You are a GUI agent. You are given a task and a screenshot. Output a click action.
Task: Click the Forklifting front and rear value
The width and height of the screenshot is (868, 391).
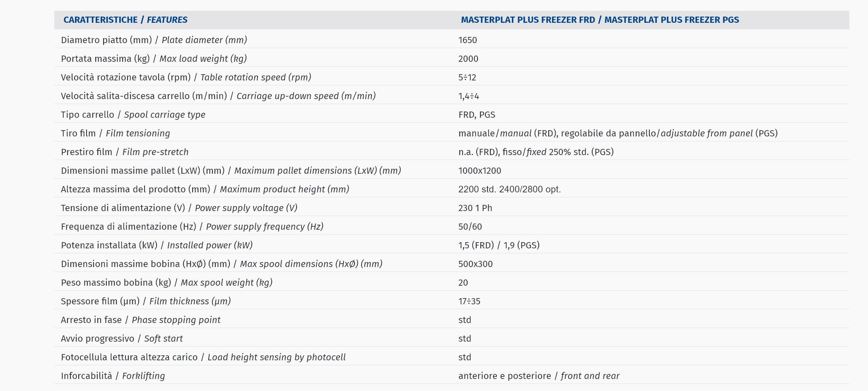point(539,376)
